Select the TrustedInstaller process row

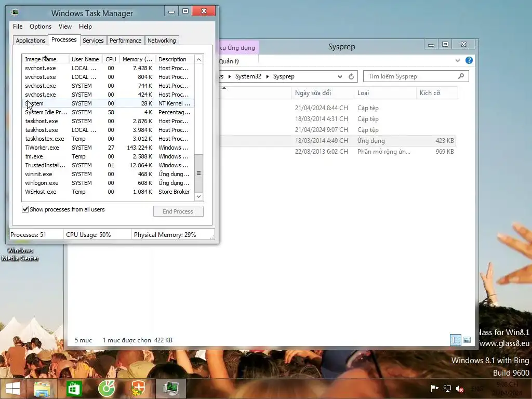pyautogui.click(x=108, y=165)
